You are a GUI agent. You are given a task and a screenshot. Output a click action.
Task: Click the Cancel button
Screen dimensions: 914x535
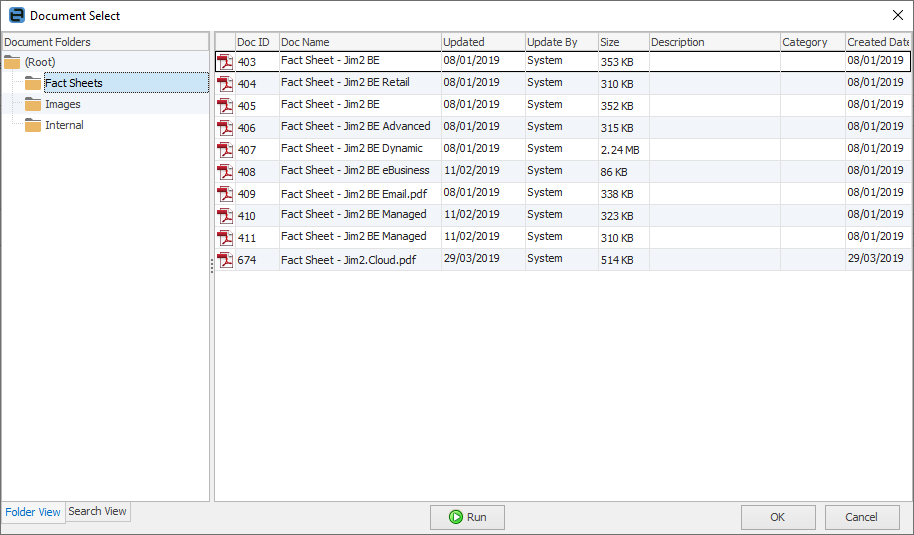(861, 517)
